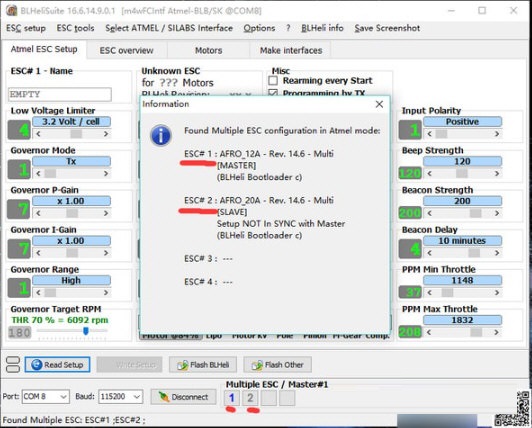
Task: Decrease Beacon Delay with left arrow
Action: click(x=430, y=253)
